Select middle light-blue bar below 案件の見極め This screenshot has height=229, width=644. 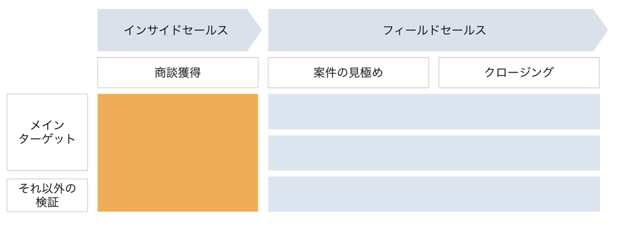click(x=348, y=153)
